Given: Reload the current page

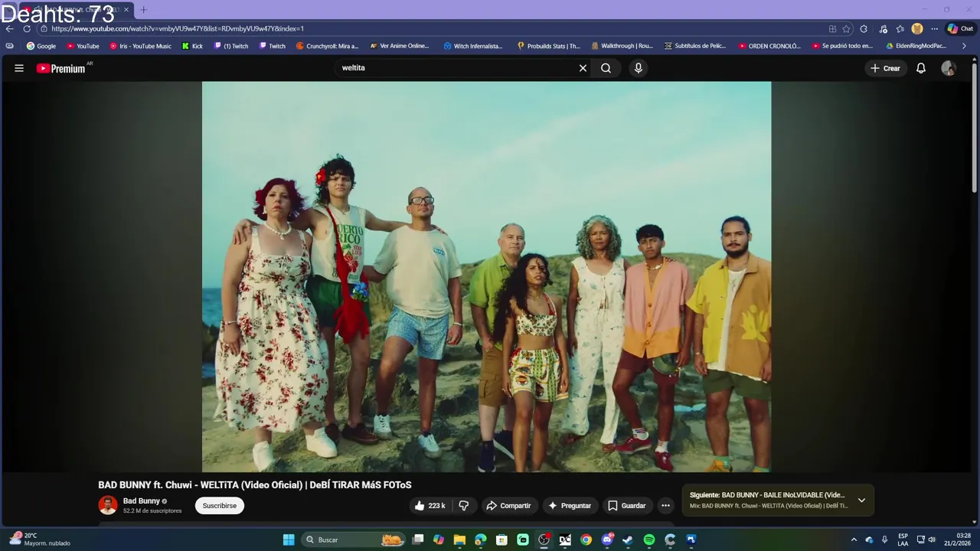Looking at the screenshot, I should (x=27, y=28).
